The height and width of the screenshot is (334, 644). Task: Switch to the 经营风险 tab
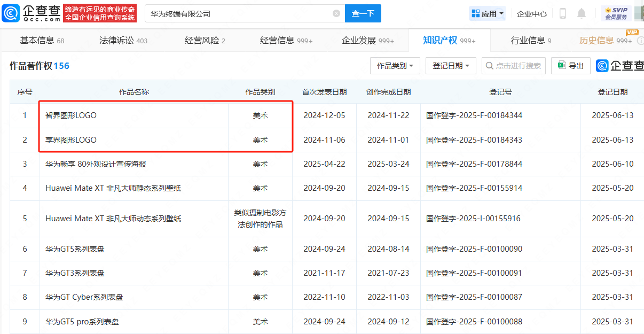point(205,41)
